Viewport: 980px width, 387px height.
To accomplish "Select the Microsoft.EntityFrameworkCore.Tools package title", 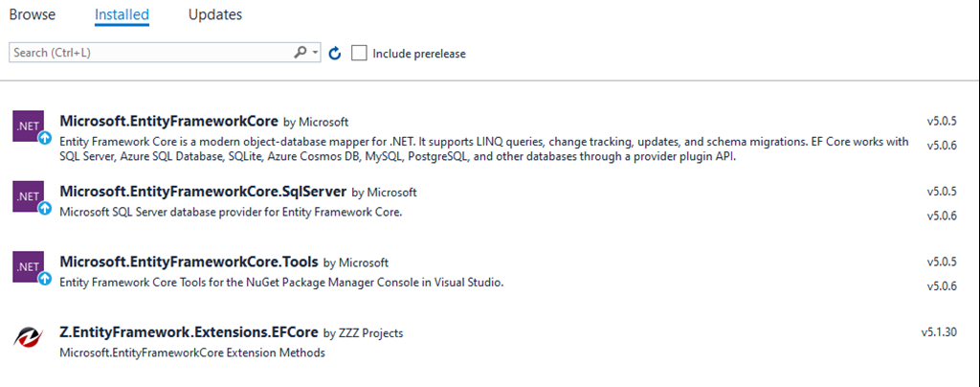I will coord(189,262).
